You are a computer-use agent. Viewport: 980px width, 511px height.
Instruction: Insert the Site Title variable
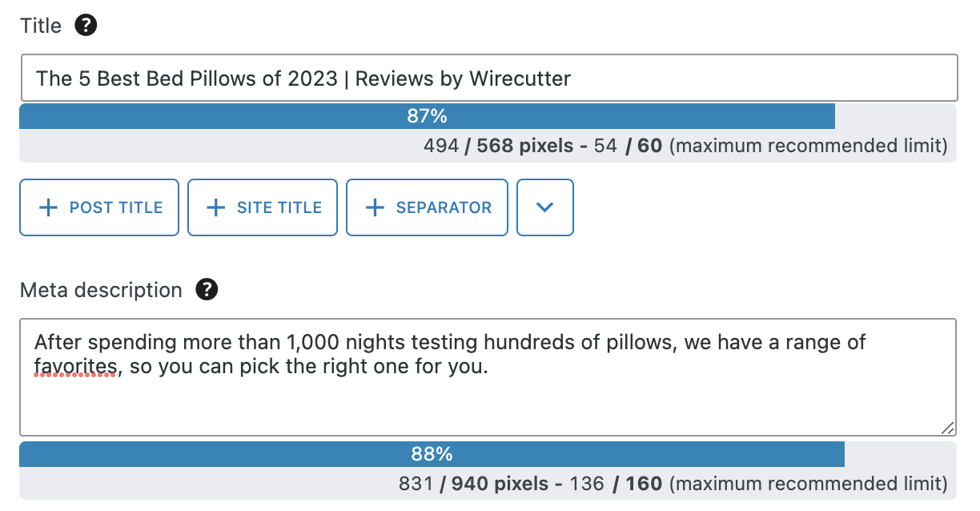coord(262,207)
